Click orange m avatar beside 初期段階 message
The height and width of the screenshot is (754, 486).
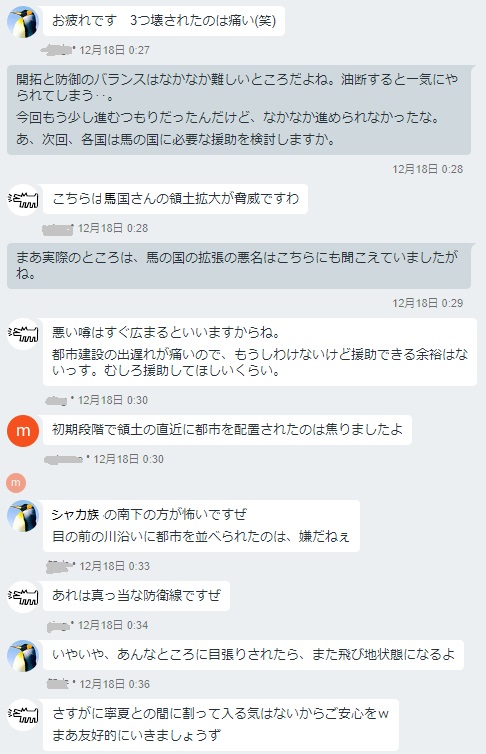point(23,431)
